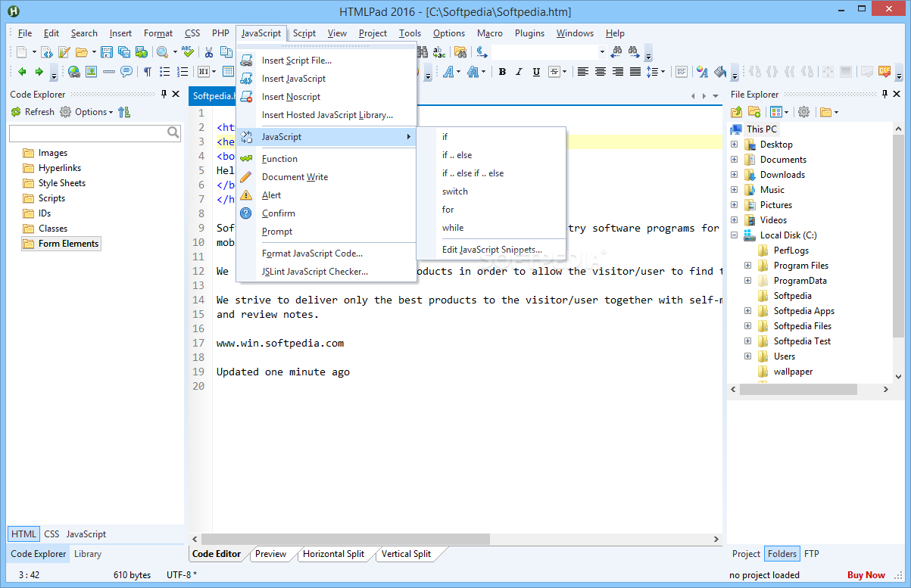Click the Find in Files folder icon
The height and width of the screenshot is (588, 911).
point(460,52)
